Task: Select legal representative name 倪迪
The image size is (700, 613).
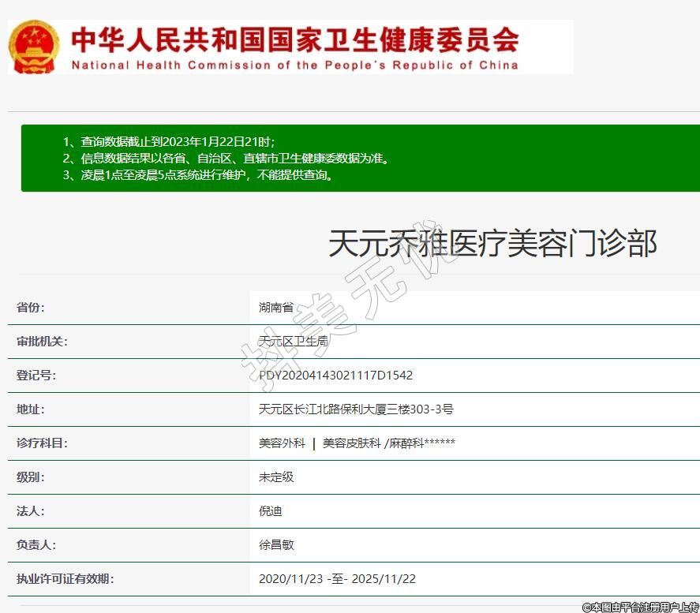Action: [270, 511]
